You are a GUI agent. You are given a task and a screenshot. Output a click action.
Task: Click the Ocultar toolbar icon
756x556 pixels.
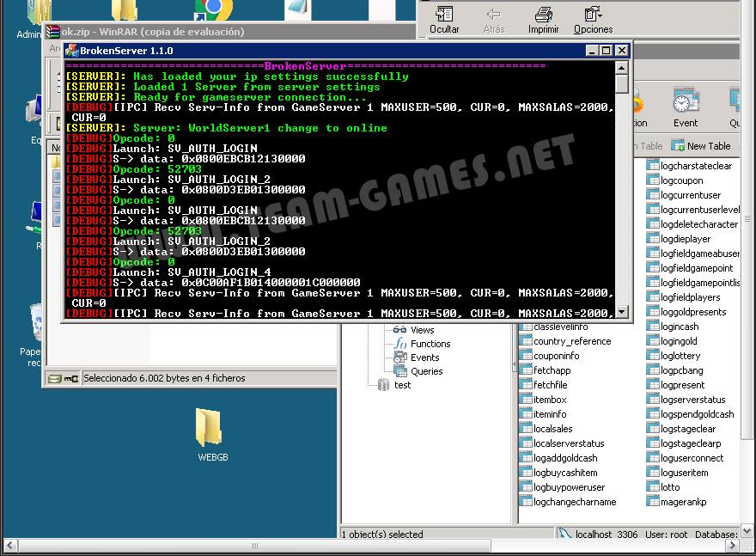point(444,15)
